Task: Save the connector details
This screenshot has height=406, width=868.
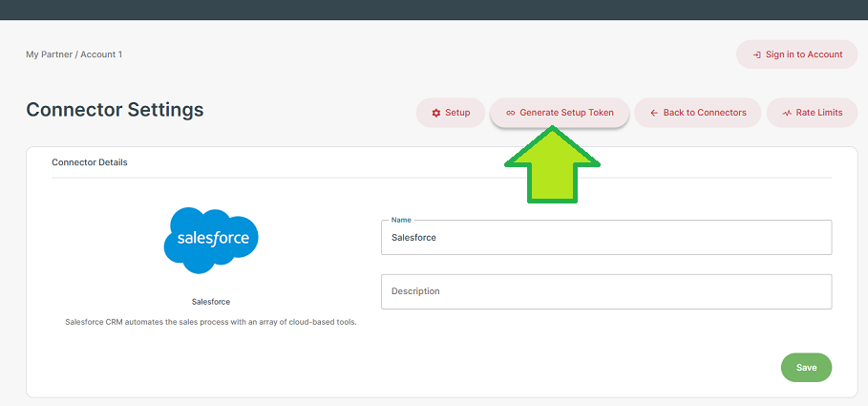Action: click(806, 367)
